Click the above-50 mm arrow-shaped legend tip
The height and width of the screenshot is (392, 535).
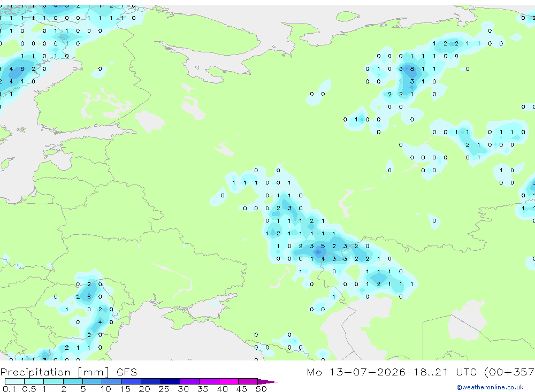click(267, 382)
